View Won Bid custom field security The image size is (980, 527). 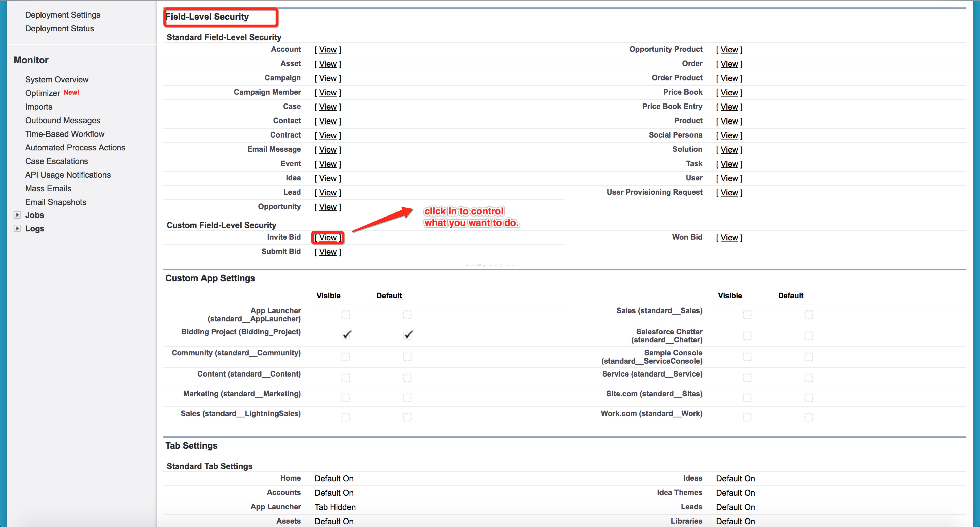[x=729, y=237]
